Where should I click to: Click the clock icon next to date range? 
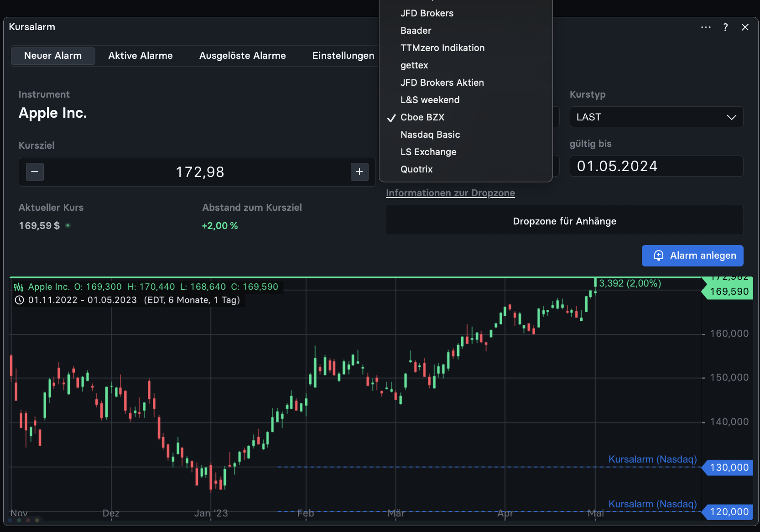coord(19,300)
